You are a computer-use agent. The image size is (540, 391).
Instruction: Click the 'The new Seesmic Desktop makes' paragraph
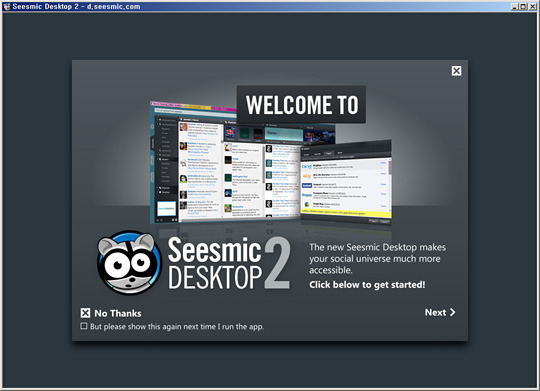point(377,259)
